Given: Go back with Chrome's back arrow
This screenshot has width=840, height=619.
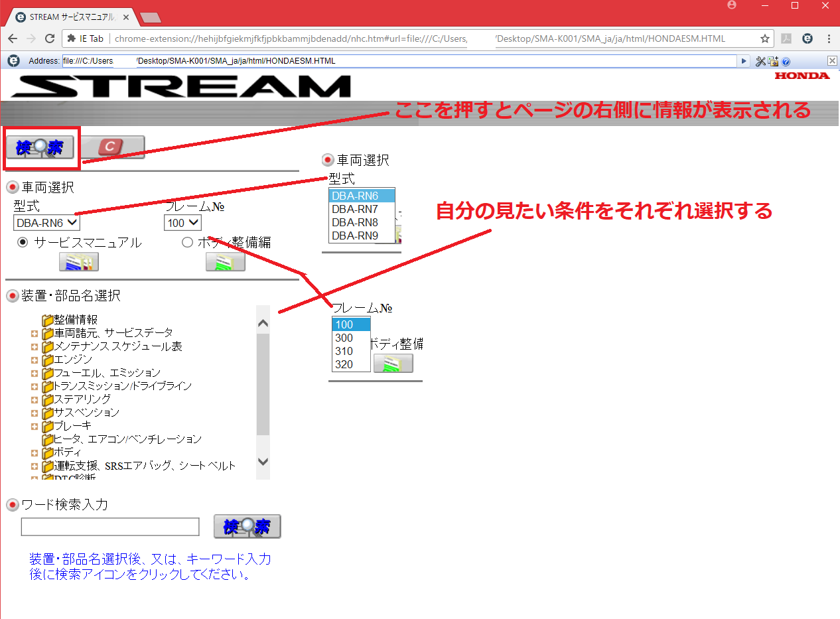Looking at the screenshot, I should coord(13,38).
